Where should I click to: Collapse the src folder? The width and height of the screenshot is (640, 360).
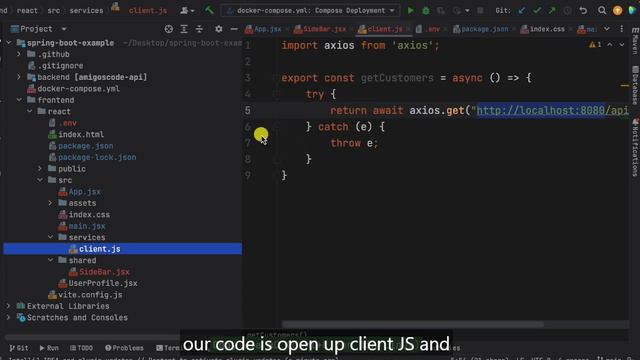[x=40, y=180]
